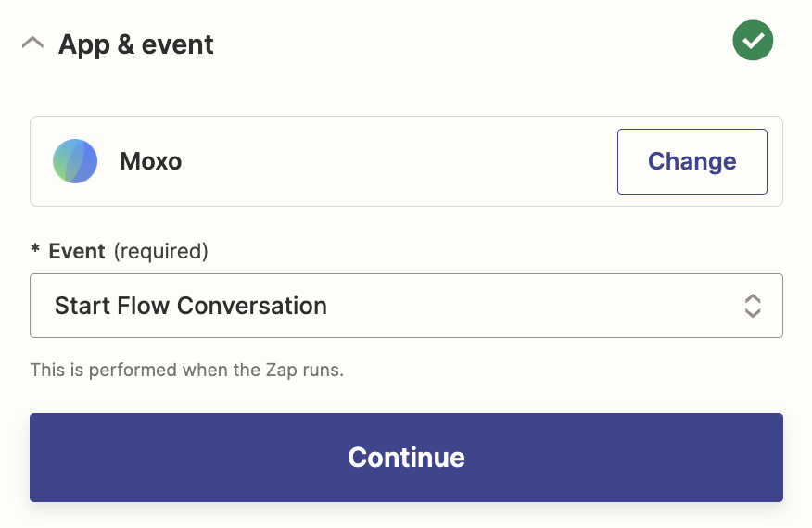Screen dimensions: 812x528
Task: Click the upward arrow of Event selector
Action: click(x=753, y=298)
